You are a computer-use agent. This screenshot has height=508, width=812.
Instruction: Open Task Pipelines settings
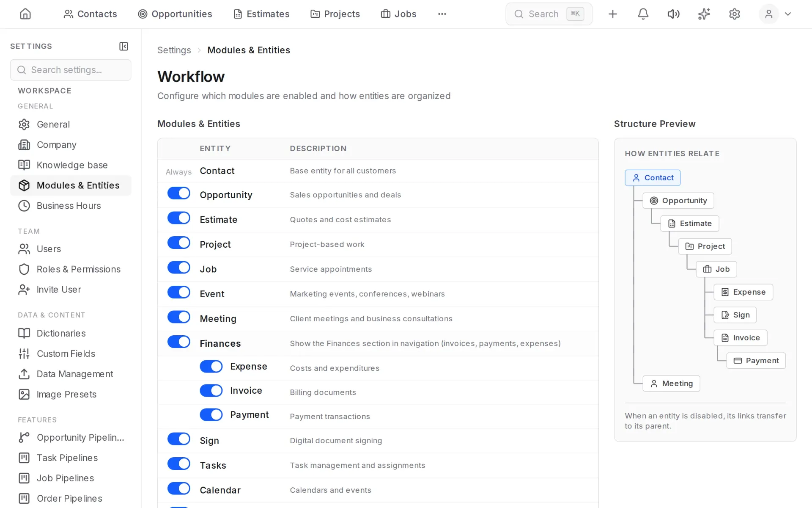(x=71, y=458)
